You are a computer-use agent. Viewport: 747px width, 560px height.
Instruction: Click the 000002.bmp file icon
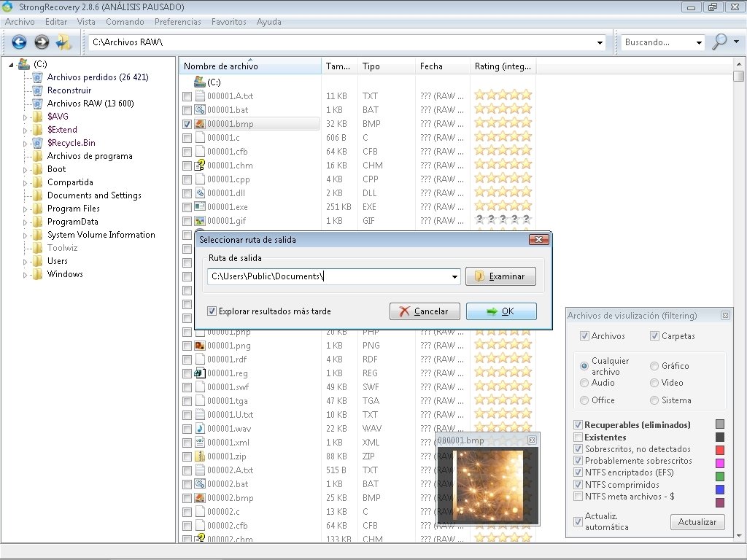click(200, 498)
